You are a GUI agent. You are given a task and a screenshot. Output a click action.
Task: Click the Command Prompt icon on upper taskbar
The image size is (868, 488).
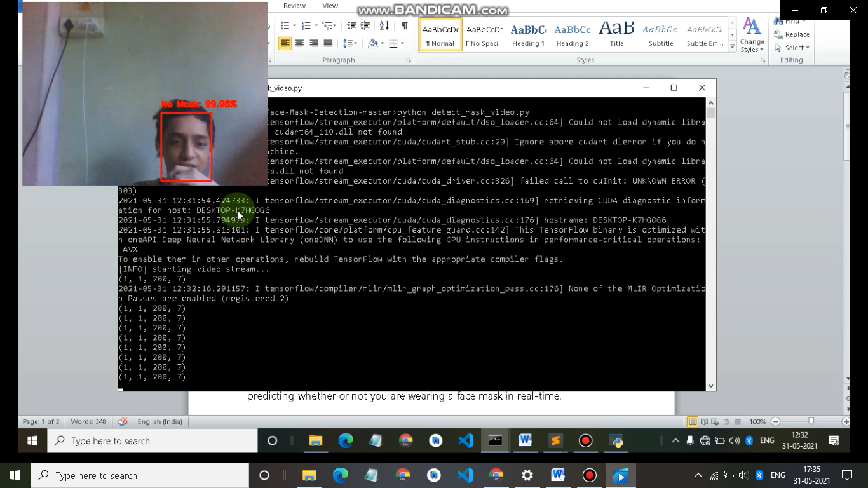(495, 440)
